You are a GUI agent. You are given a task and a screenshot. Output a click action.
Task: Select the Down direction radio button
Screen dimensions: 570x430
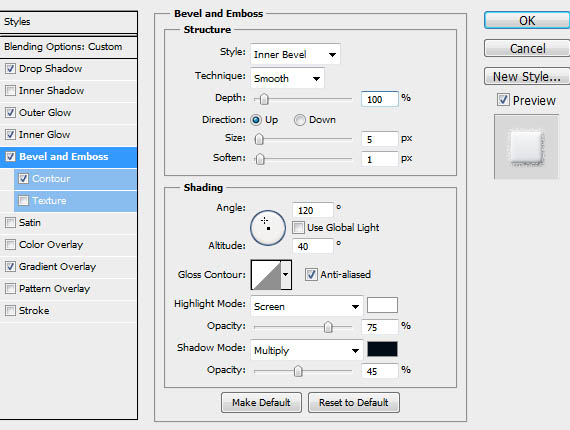(300, 120)
